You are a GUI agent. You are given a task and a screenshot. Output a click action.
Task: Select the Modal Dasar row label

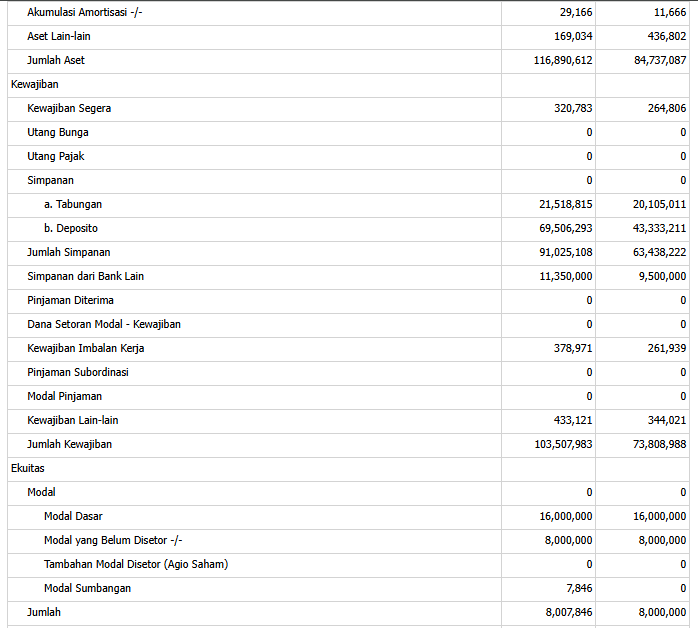(x=73, y=516)
